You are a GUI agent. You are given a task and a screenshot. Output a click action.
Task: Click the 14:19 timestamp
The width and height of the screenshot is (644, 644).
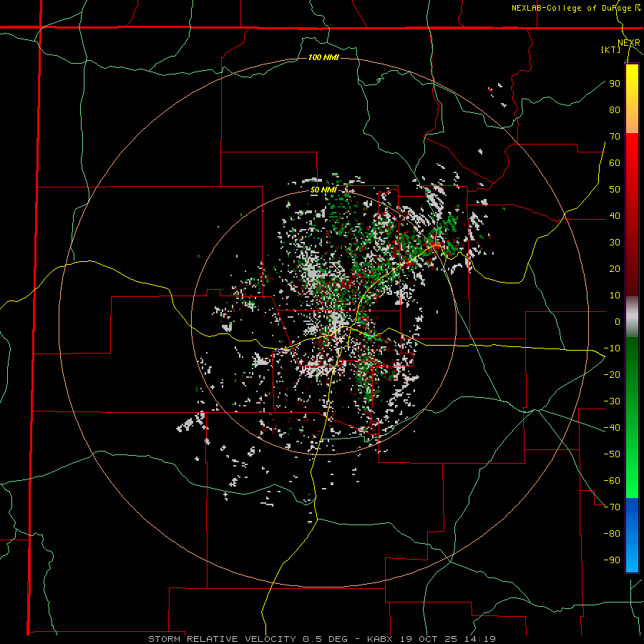[479, 639]
